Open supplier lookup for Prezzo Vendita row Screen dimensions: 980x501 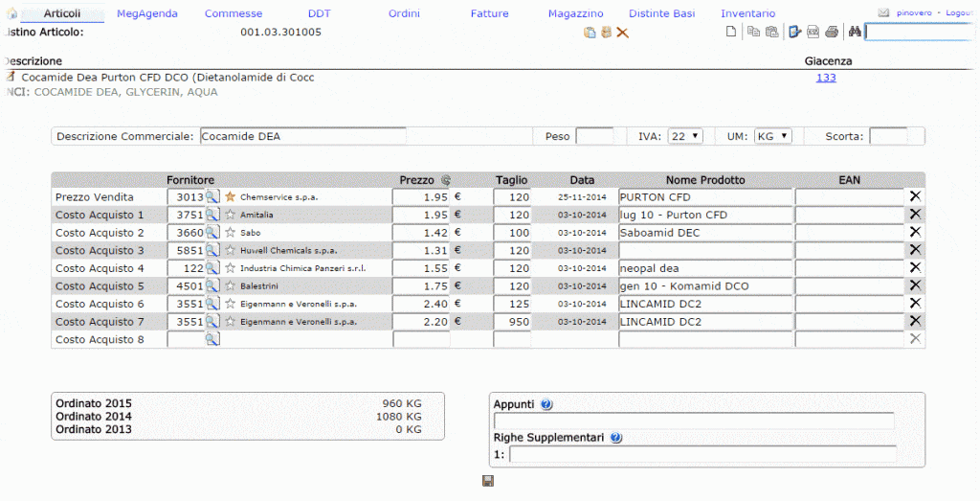point(212,196)
